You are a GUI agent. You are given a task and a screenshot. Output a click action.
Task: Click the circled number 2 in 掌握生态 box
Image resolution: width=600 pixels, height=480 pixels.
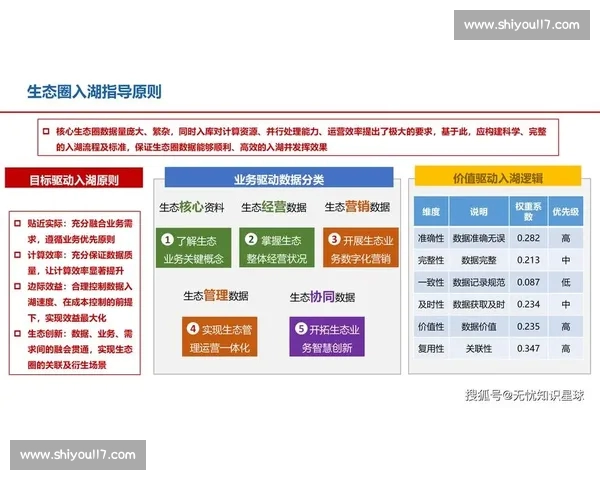251,239
